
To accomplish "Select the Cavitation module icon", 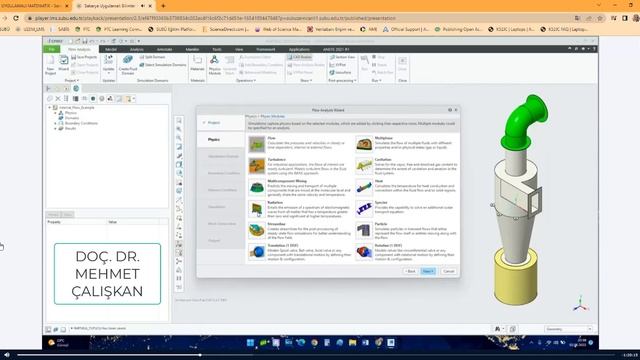I will [x=364, y=166].
